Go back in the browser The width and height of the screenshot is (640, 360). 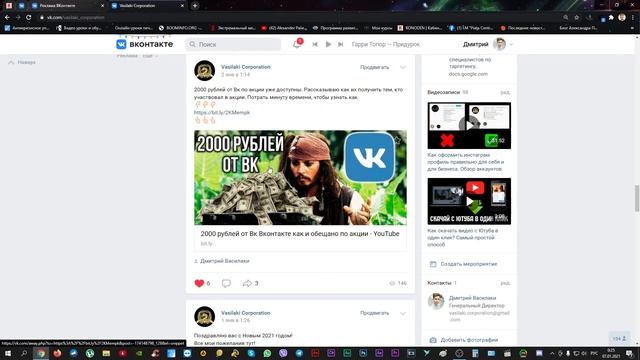[x=7, y=18]
